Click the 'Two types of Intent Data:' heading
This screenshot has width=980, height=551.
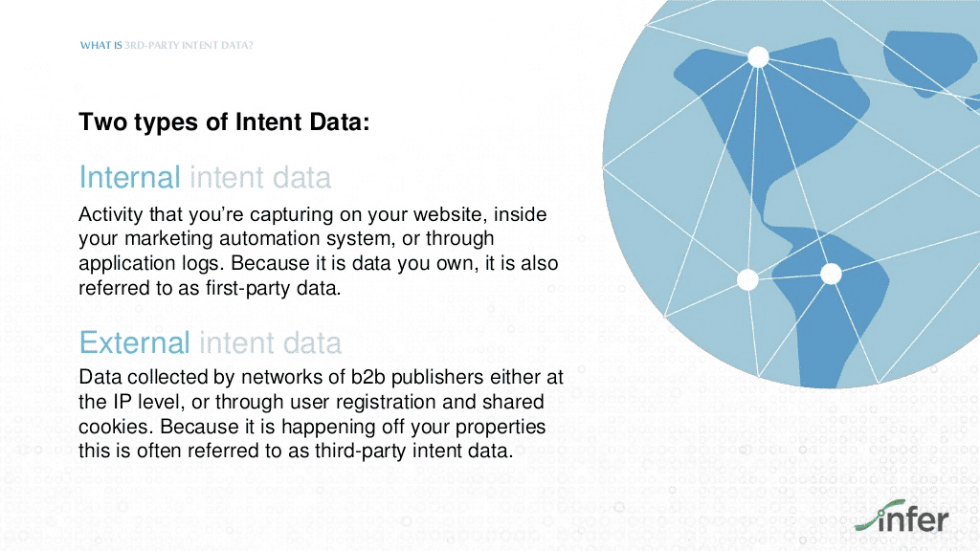pyautogui.click(x=224, y=121)
